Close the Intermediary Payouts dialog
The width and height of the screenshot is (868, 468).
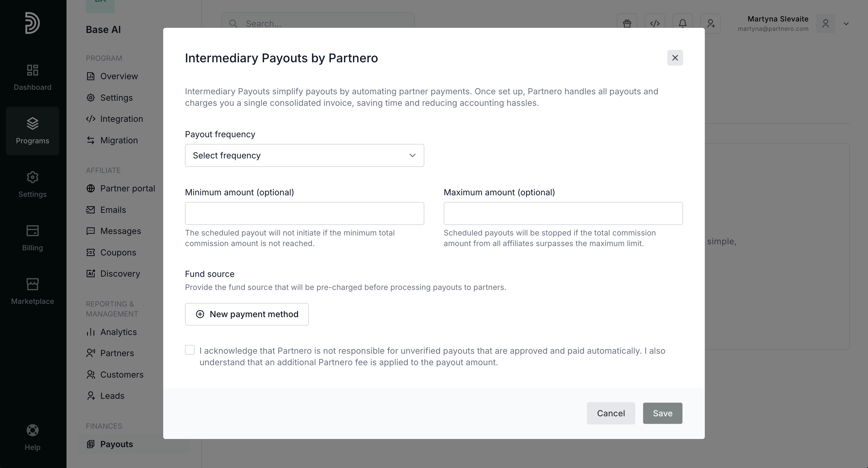pos(675,58)
